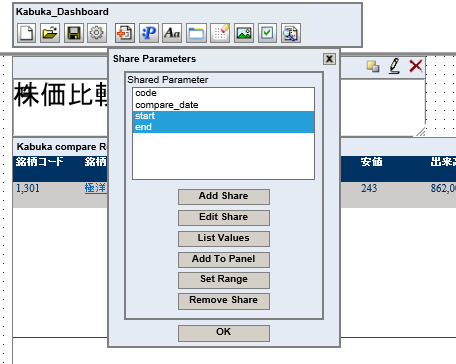The image size is (456, 364).
Task: Open an existing dashboard via folder icon
Action: point(50,33)
